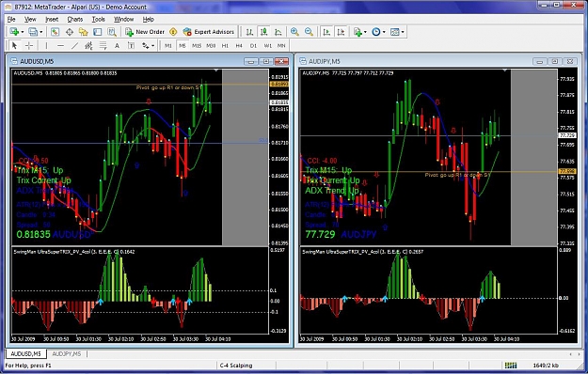Open the File menu
Viewport: 588px width, 374px height.
tap(11, 19)
